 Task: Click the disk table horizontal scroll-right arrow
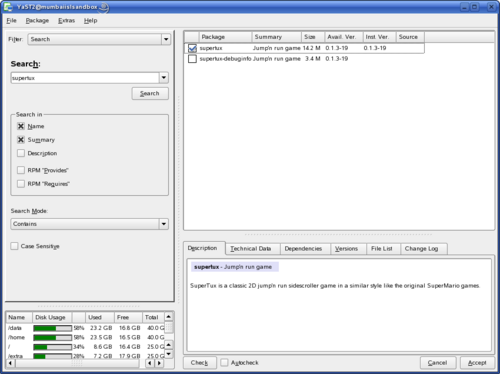(x=159, y=363)
